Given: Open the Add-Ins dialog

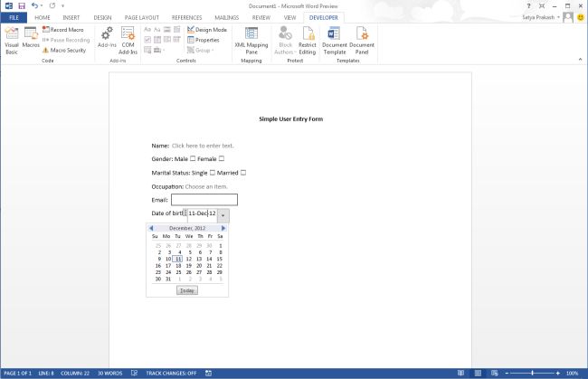Looking at the screenshot, I should pos(107,37).
